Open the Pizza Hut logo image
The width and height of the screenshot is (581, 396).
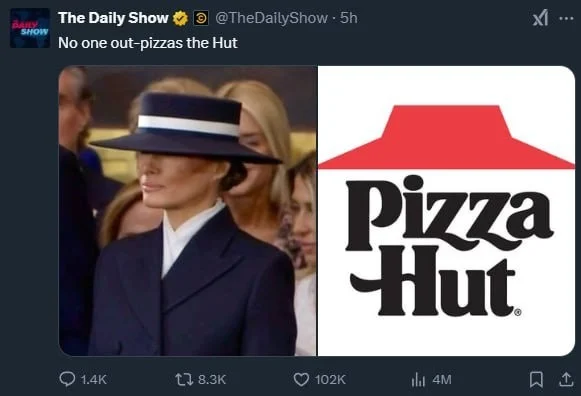[x=446, y=211]
